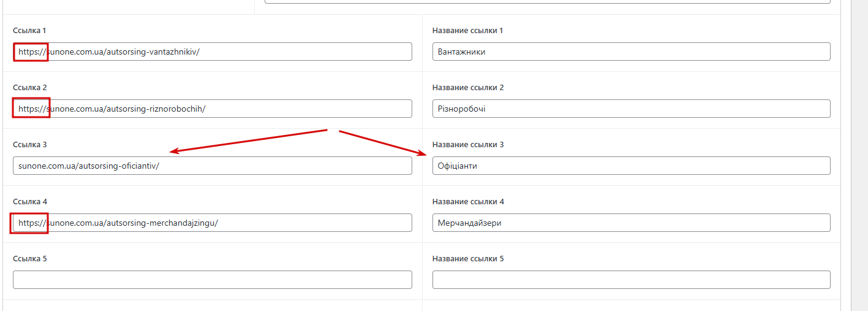The image size is (868, 311).
Task: Select the Название ссылки 2 field with Різноробочі
Action: [632, 109]
